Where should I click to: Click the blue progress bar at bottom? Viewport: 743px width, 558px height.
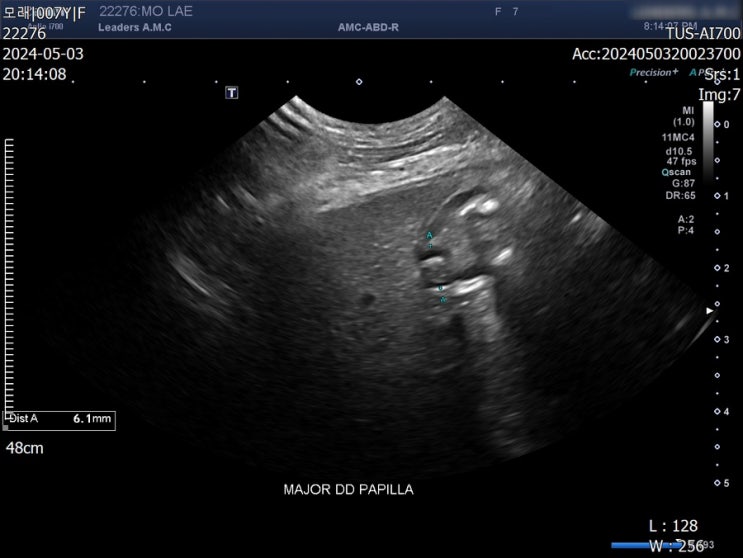pyautogui.click(x=645, y=545)
